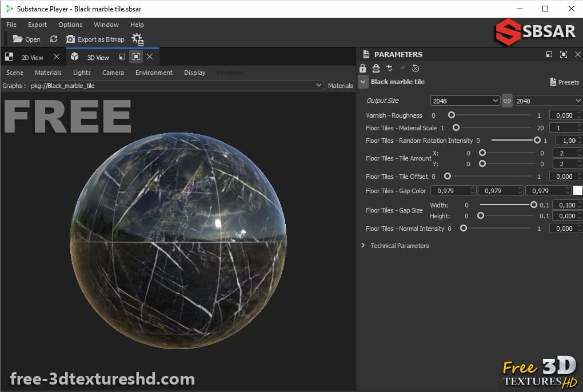
Task: Click the lock icon in Parameters toolbar
Action: (363, 69)
